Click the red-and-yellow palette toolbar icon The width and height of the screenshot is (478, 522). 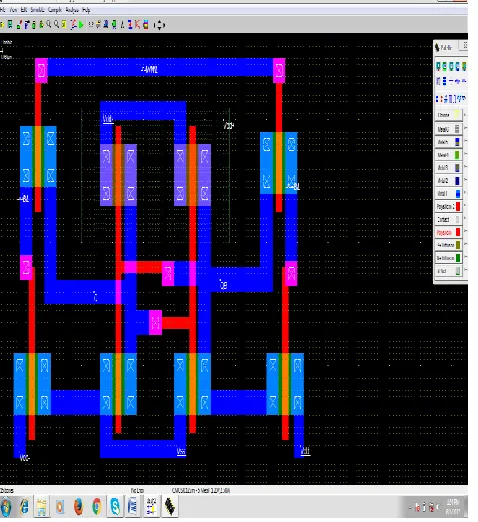click(146, 25)
